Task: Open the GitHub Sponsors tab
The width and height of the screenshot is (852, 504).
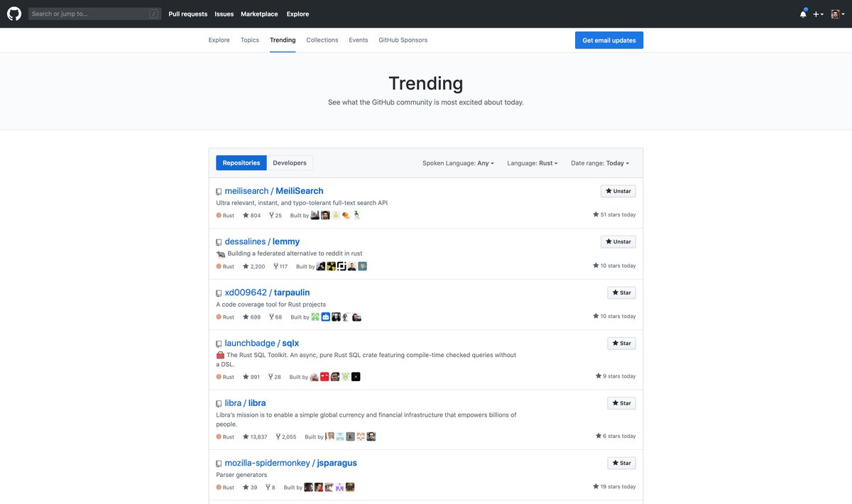Action: (403, 40)
